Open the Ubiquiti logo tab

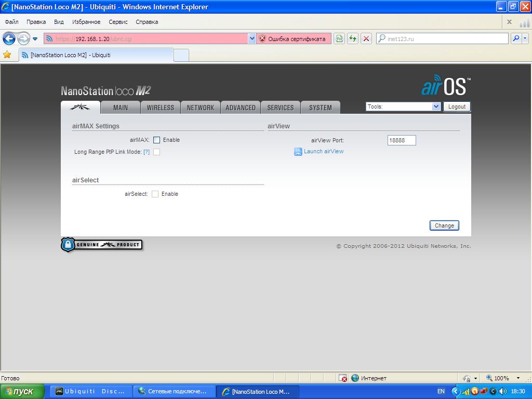(81, 108)
